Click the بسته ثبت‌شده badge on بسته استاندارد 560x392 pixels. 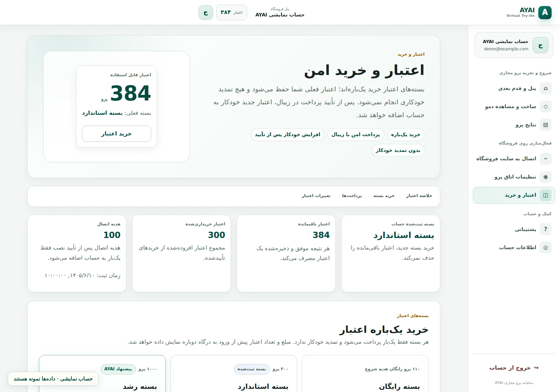[252, 369]
